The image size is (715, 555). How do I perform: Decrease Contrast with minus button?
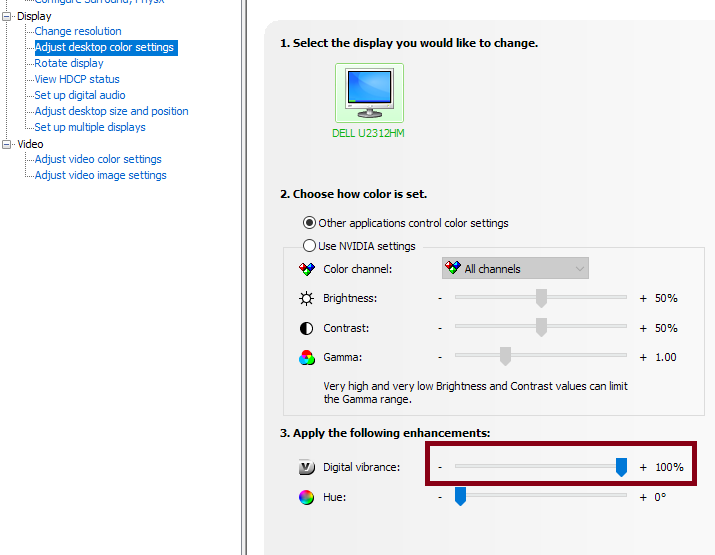click(440, 328)
